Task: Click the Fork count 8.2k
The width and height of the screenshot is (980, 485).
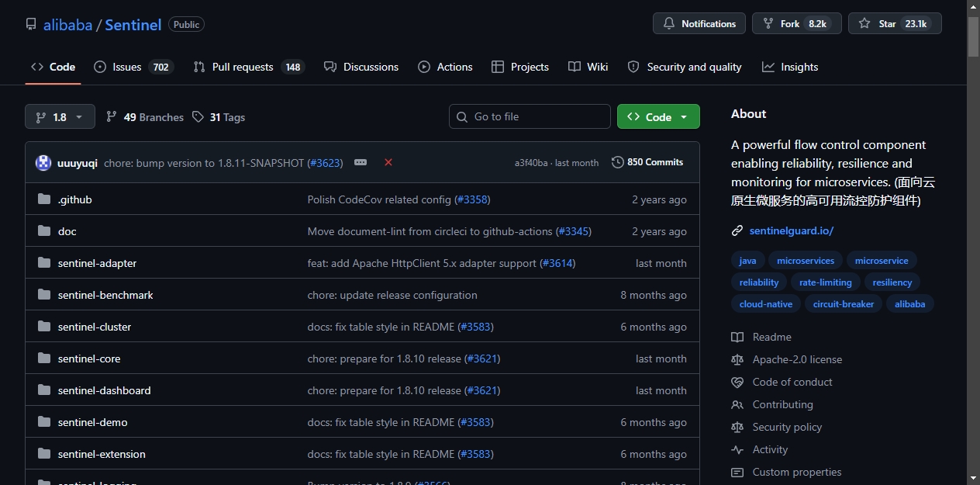Action: [817, 24]
